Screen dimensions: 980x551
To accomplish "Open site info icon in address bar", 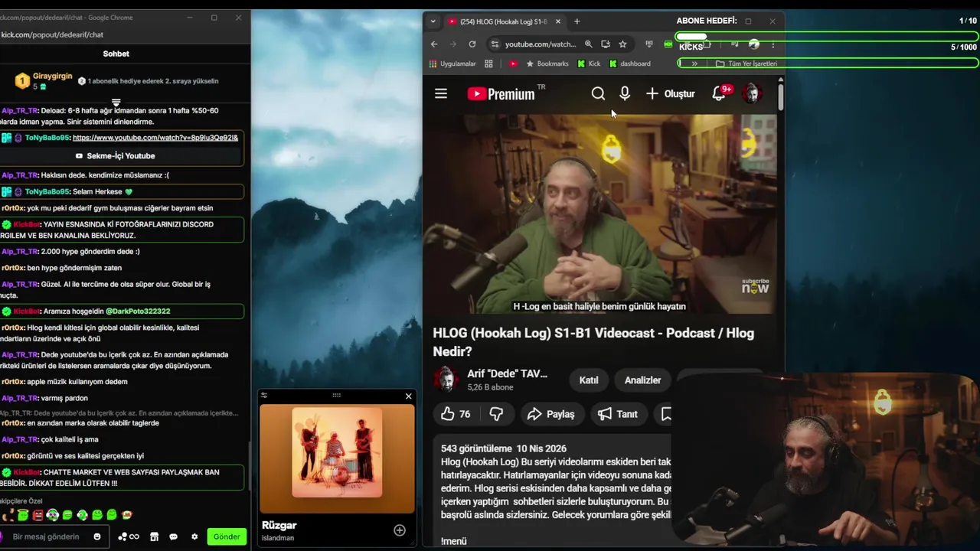I will pyautogui.click(x=495, y=44).
